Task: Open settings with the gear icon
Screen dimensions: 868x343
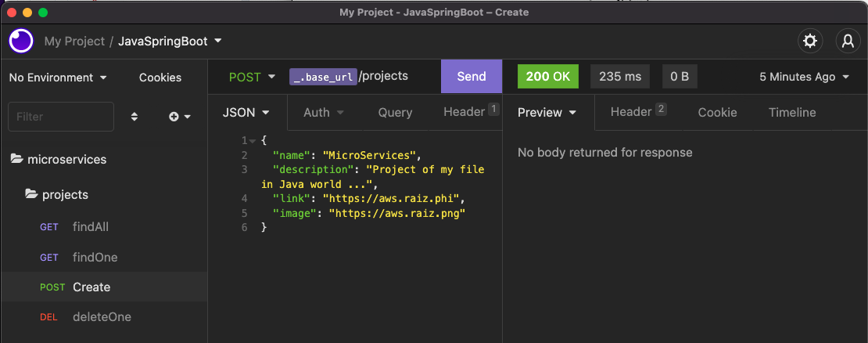Action: point(810,41)
